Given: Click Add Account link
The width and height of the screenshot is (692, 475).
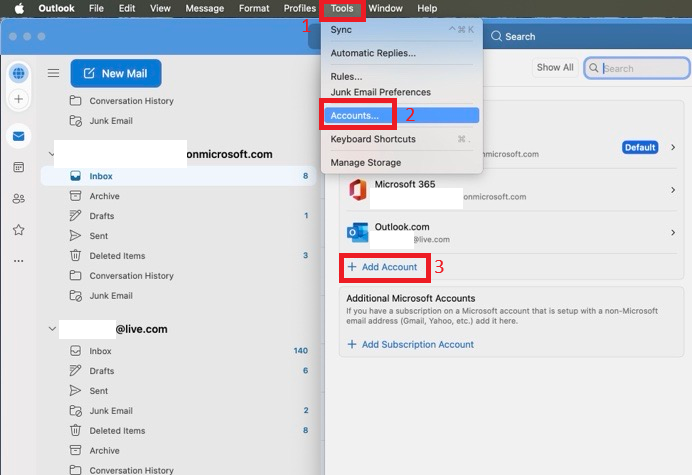Looking at the screenshot, I should 383,267.
